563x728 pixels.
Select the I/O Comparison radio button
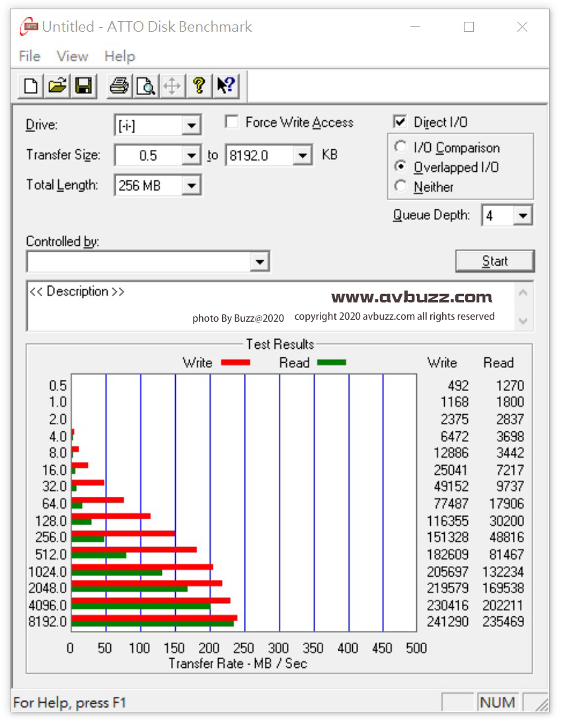point(400,147)
